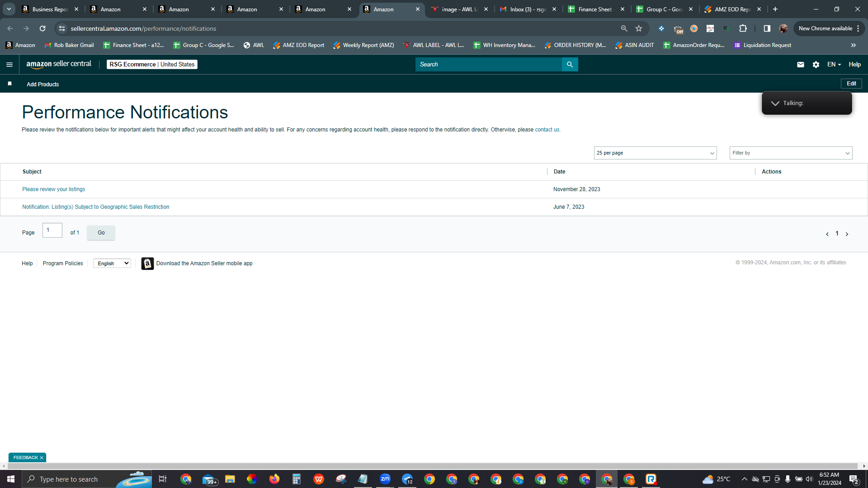The image size is (868, 488).
Task: Open the Liquidation Request bookmark
Action: point(762,45)
